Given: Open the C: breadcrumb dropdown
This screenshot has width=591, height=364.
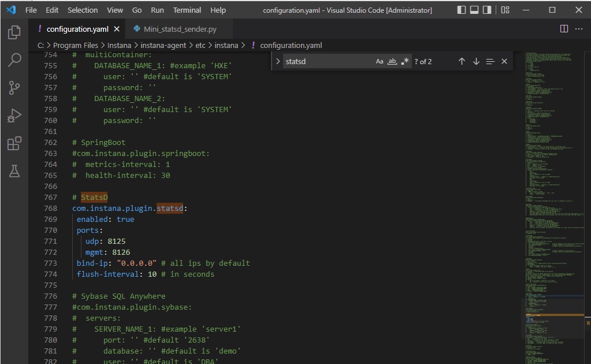Looking at the screenshot, I should click(x=40, y=45).
